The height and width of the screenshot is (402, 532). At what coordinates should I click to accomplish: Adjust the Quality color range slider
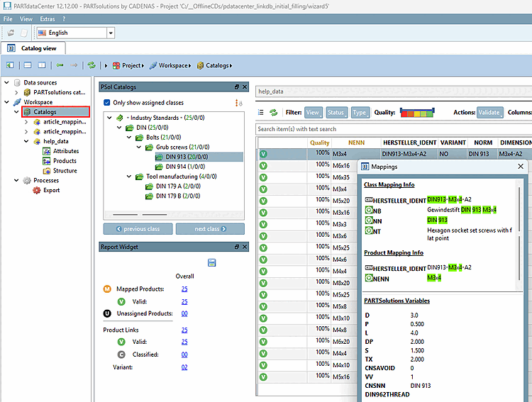(417, 112)
